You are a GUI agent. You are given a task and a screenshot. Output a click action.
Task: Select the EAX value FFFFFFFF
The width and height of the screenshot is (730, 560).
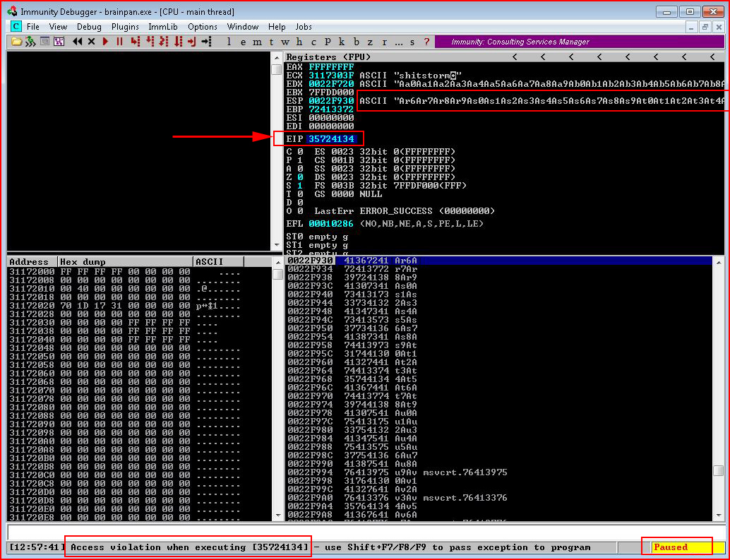coord(331,66)
